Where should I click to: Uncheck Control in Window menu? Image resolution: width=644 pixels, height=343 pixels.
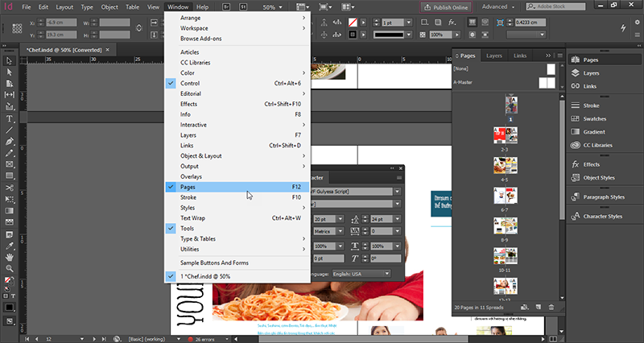coord(237,83)
